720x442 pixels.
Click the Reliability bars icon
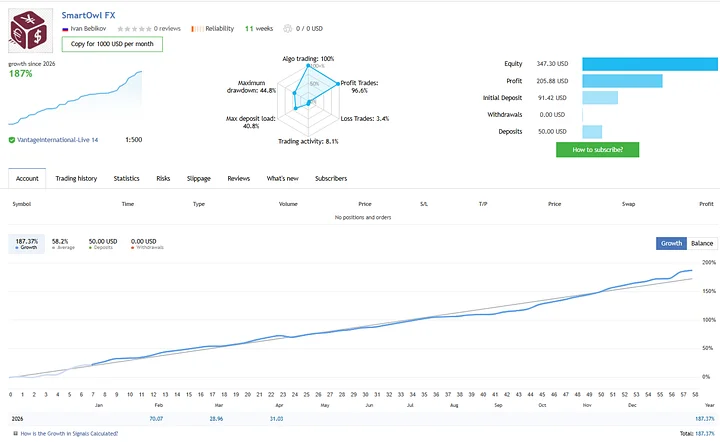(197, 29)
